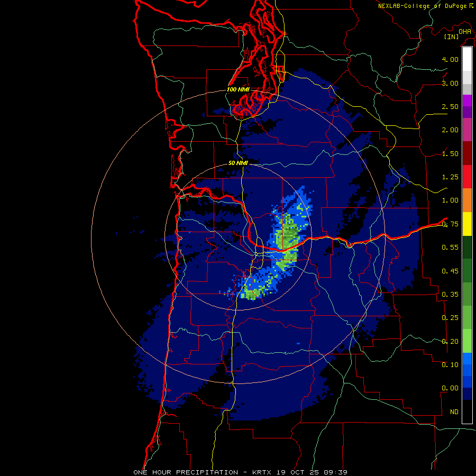Click the 4.00 legend value
This screenshot has height=476, width=476.
click(450, 59)
